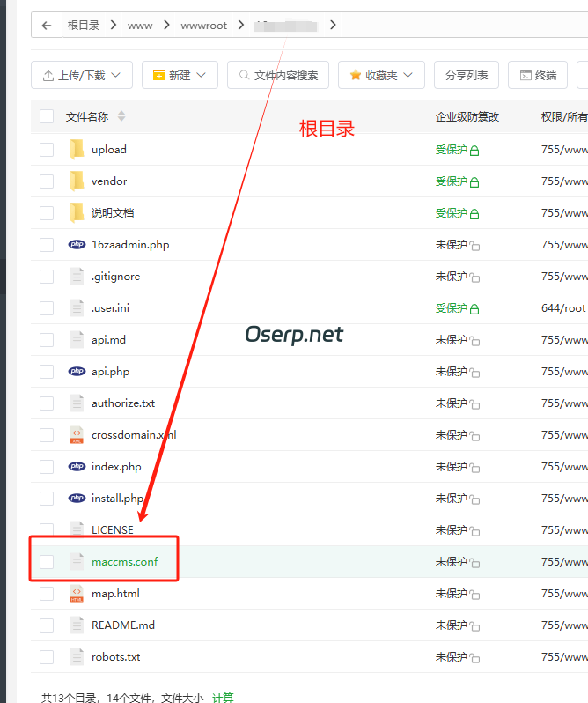Click the lock icon in upload row
588x703 pixels.
click(474, 151)
